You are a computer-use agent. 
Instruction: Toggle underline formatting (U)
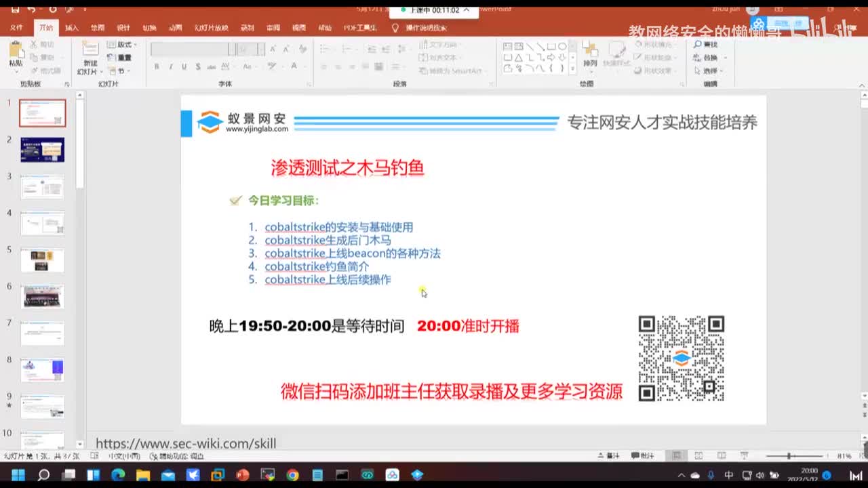[184, 66]
